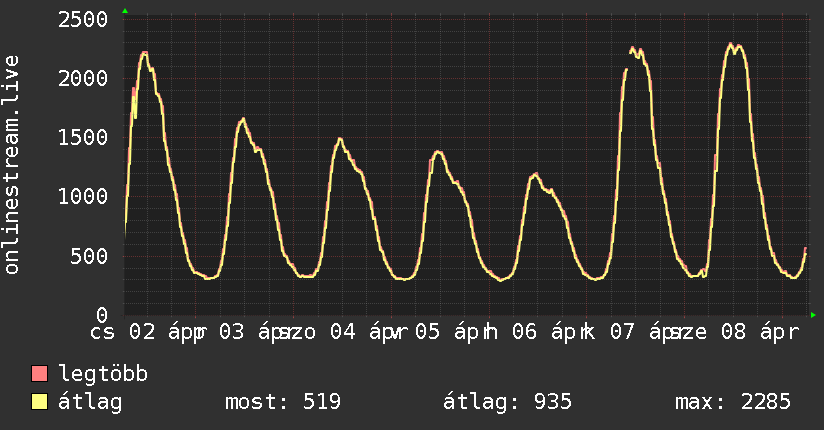Click the 'max: 2285' maximum value
The height and width of the screenshot is (430, 824).
coord(732,402)
